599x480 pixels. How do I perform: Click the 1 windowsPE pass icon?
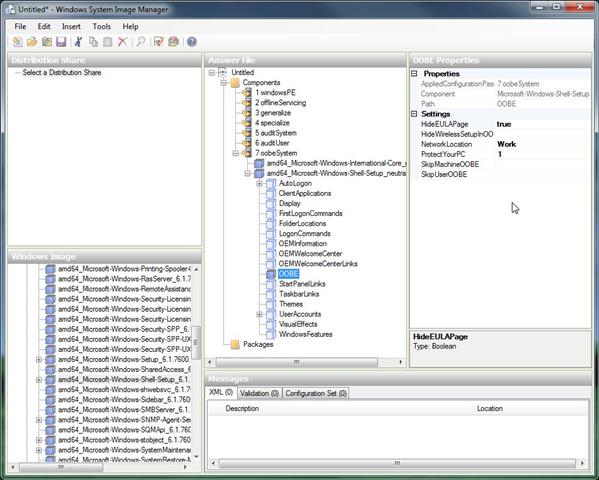[247, 92]
